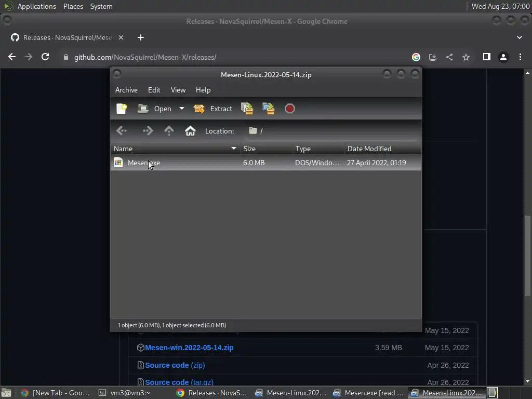Create a new archive with toolbar icon
Viewport: 532px width, 399px height.
pos(122,109)
